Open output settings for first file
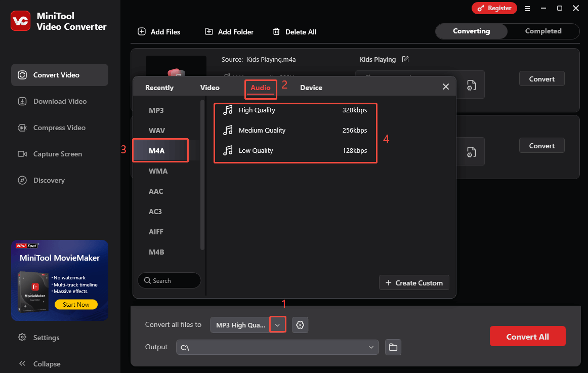The width and height of the screenshot is (588, 373). [x=472, y=86]
